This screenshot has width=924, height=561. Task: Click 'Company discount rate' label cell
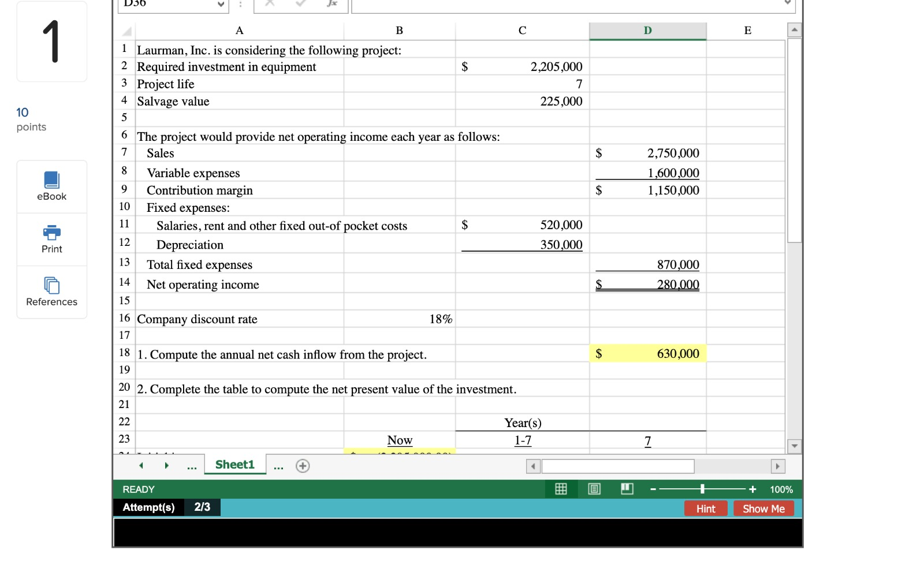tap(240, 319)
